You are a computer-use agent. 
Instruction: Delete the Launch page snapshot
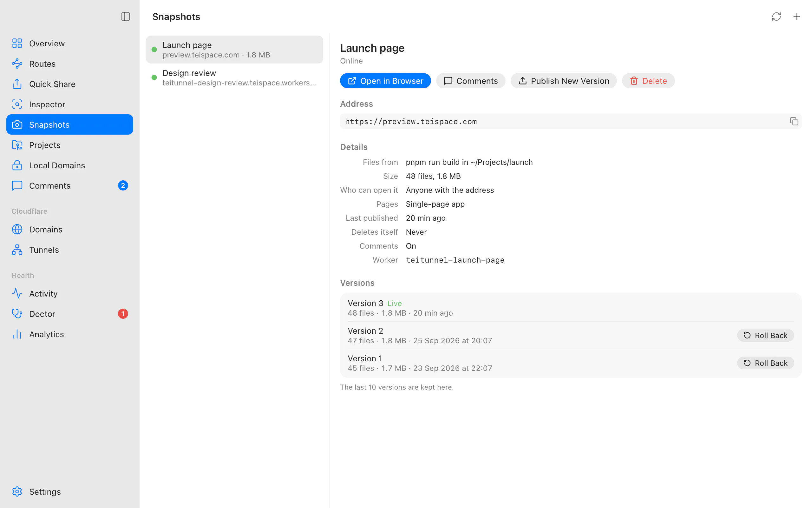[x=648, y=81]
